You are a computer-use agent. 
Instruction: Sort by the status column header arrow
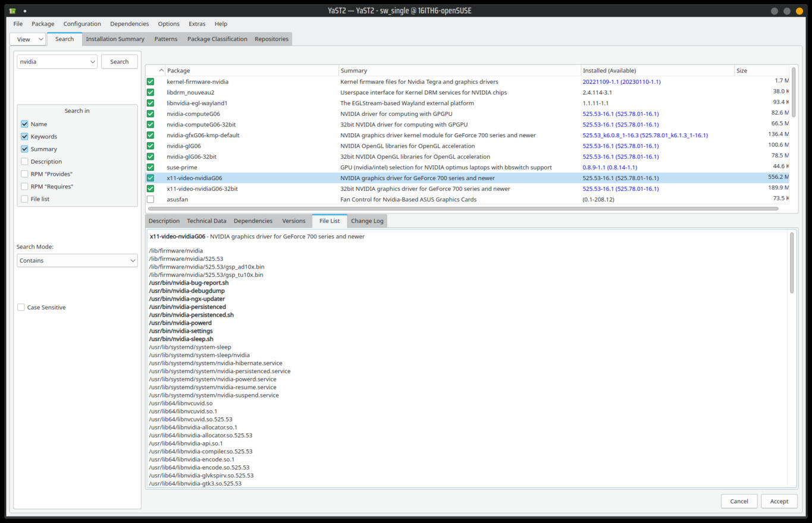click(x=161, y=71)
